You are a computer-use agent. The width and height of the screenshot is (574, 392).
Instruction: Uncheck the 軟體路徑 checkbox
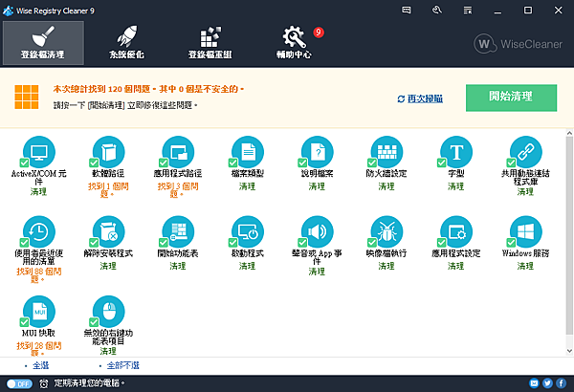[x=94, y=163]
